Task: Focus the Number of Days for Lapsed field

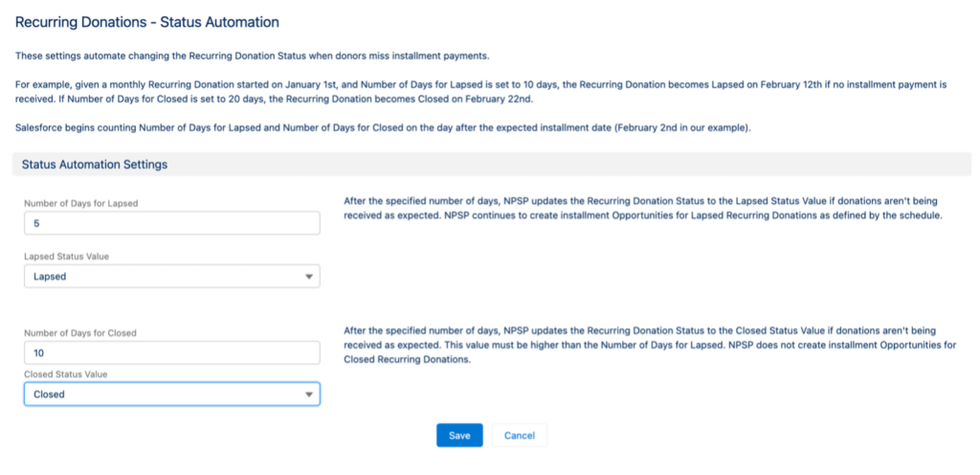Action: 172,223
